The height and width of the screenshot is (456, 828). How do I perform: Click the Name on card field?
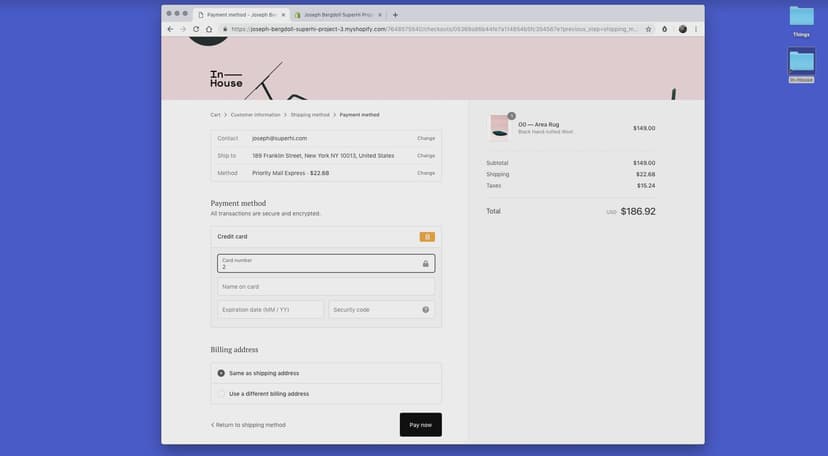326,287
